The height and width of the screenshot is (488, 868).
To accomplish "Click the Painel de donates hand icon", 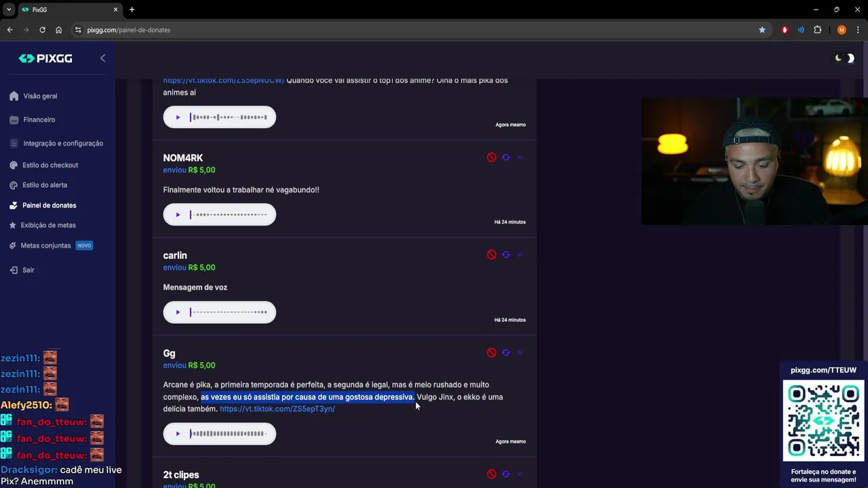I will point(14,205).
